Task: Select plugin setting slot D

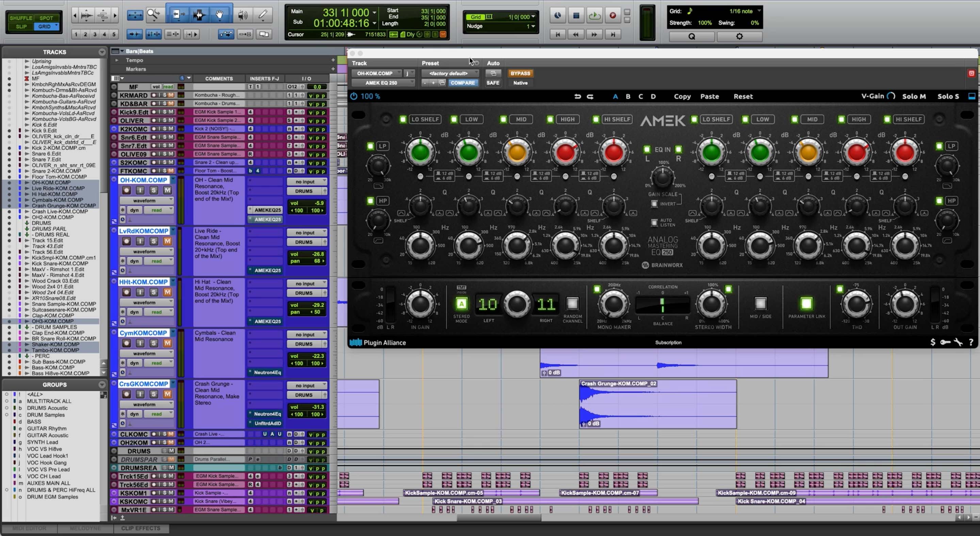Action: coord(653,97)
